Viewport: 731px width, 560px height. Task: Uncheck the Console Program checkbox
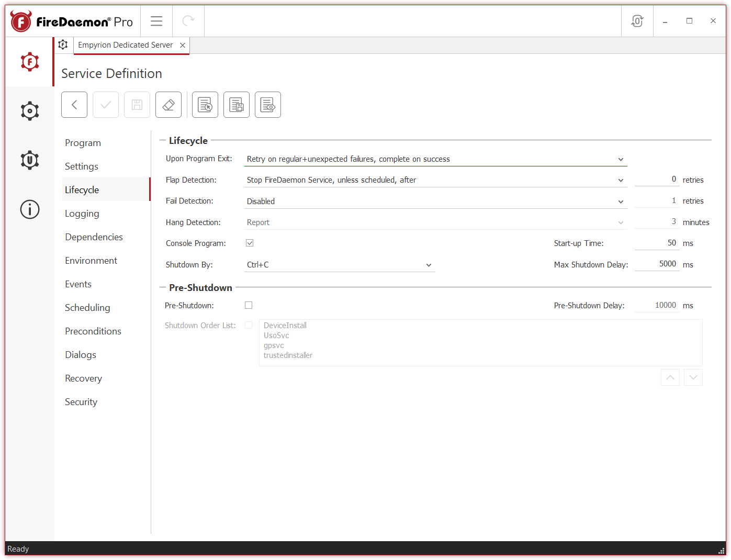(x=250, y=242)
